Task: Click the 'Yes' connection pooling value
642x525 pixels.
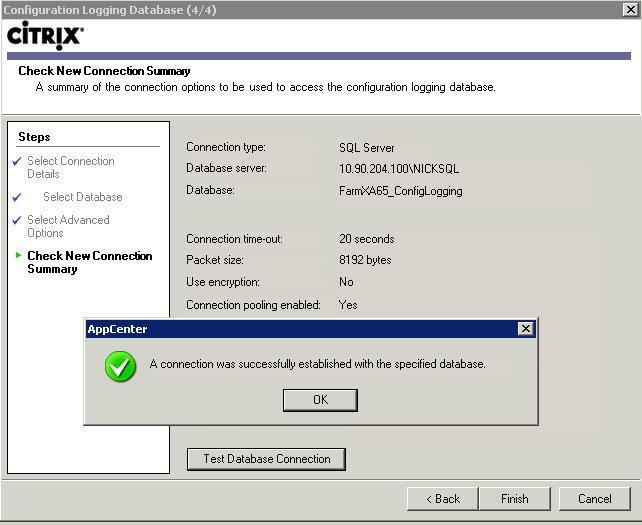Action: pos(348,305)
